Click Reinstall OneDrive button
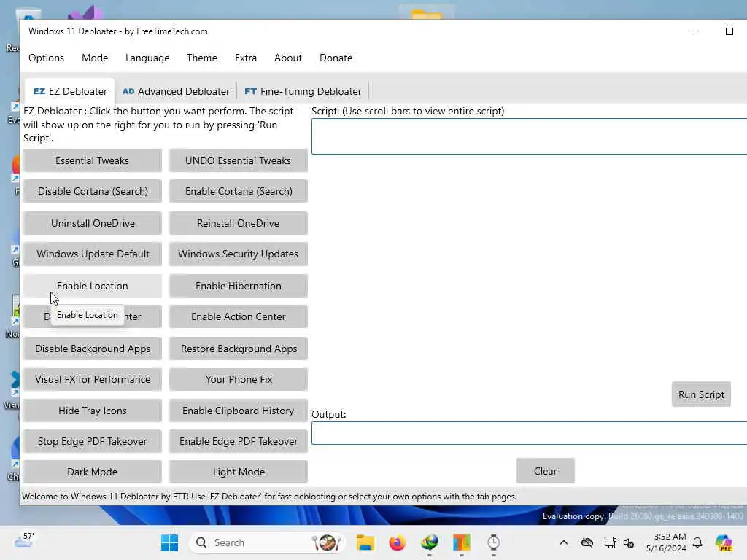The width and height of the screenshot is (747, 560). pyautogui.click(x=239, y=223)
